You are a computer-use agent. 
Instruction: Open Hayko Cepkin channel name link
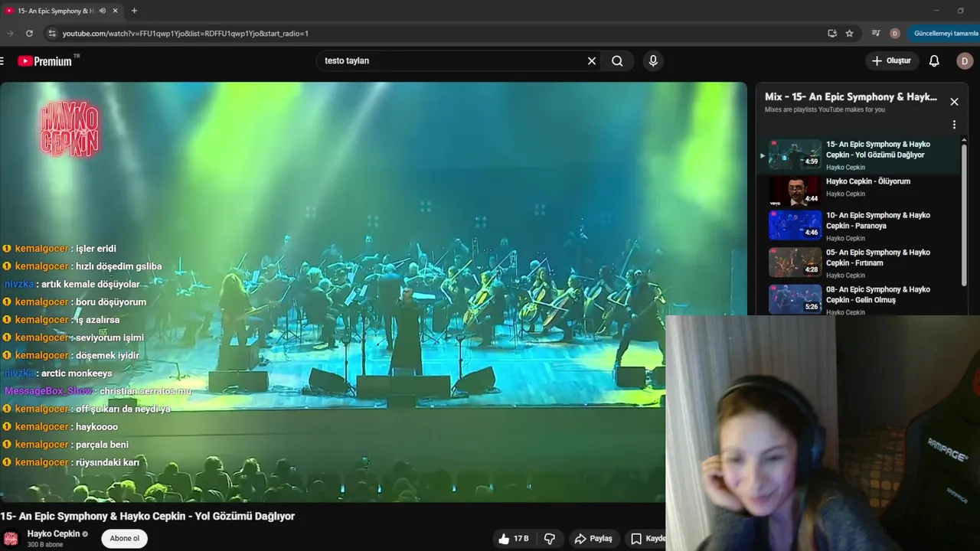[x=54, y=533]
